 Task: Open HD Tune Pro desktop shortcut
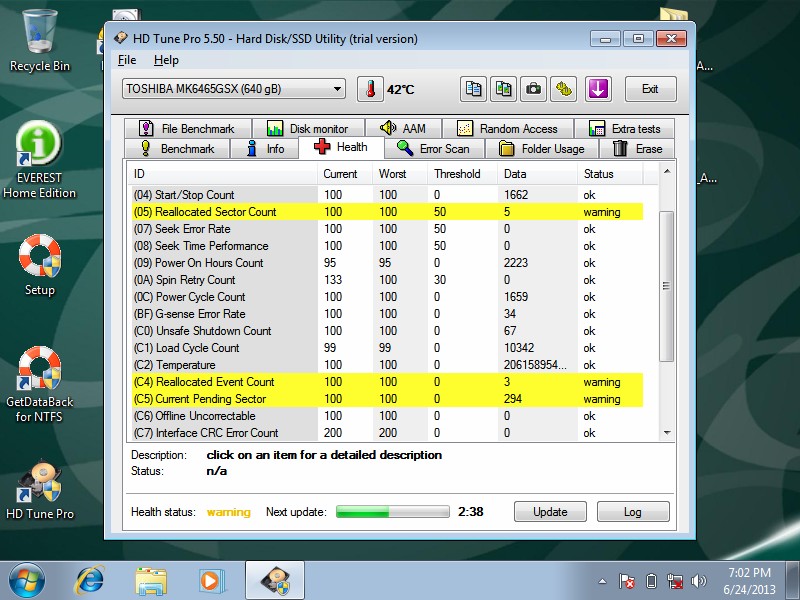click(x=40, y=491)
